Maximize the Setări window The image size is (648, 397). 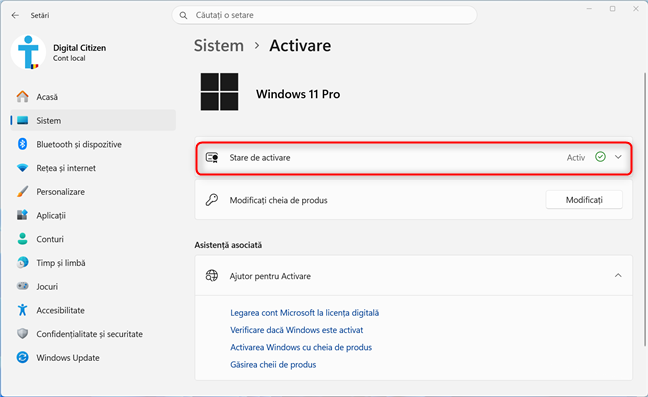click(x=612, y=9)
